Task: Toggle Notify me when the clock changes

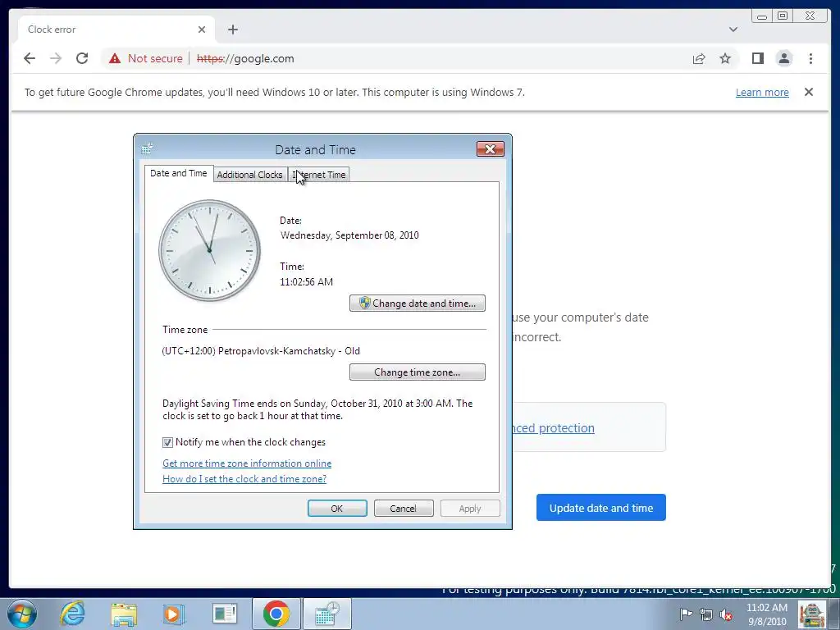Action: point(167,442)
